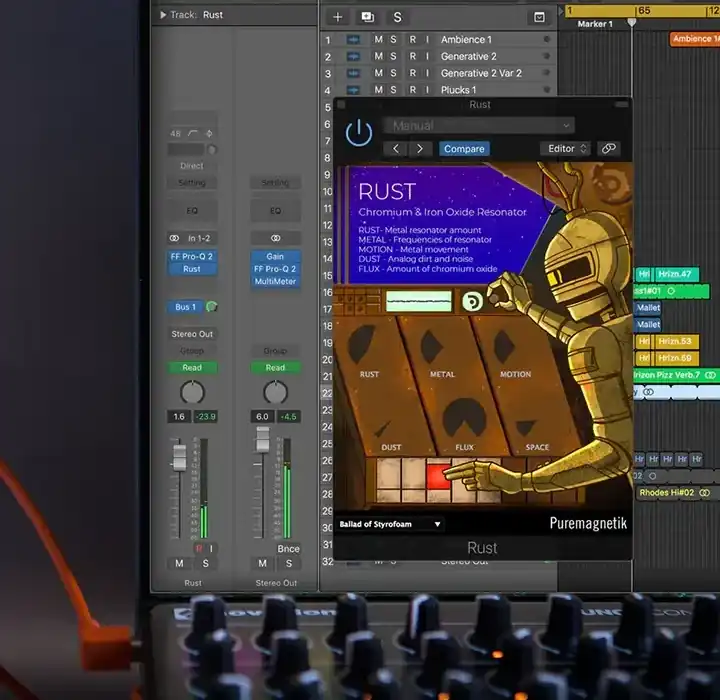The image size is (720, 700).
Task: Mute the Generative 2 track
Action: click(378, 56)
